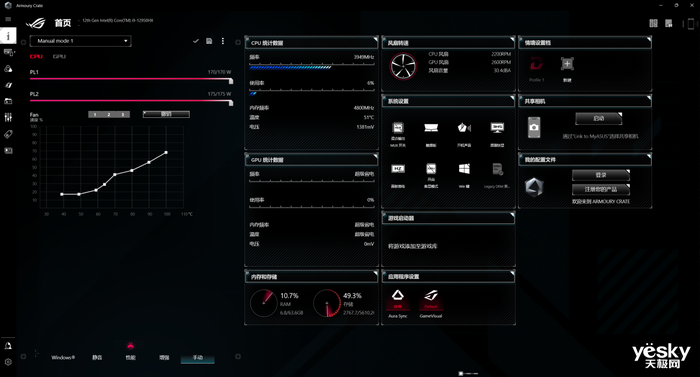Switch to the second layout view icon
Viewport: 700px width, 377px height.
click(x=669, y=23)
